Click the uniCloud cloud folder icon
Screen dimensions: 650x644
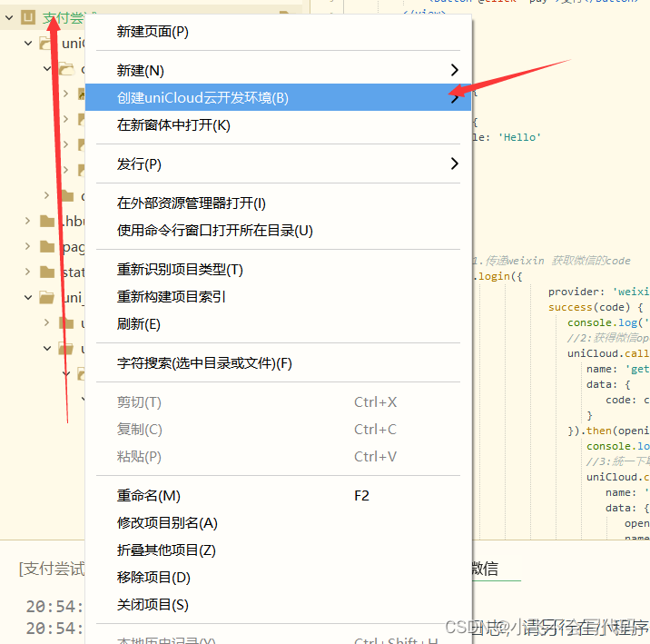(46, 43)
